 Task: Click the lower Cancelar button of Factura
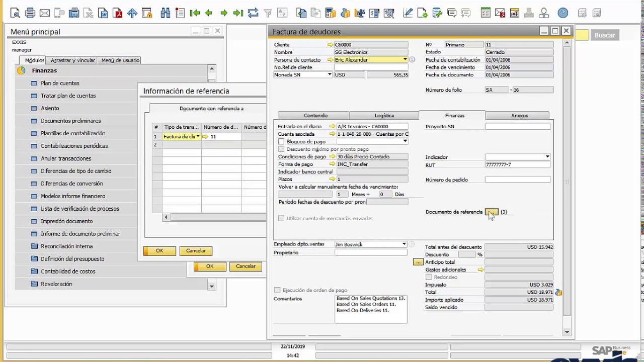point(246,266)
